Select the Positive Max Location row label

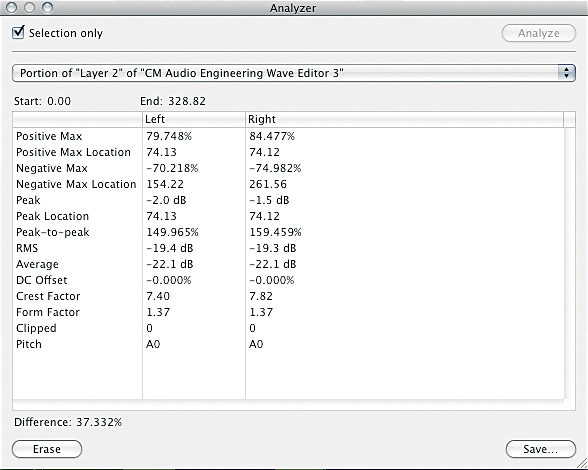pos(74,152)
